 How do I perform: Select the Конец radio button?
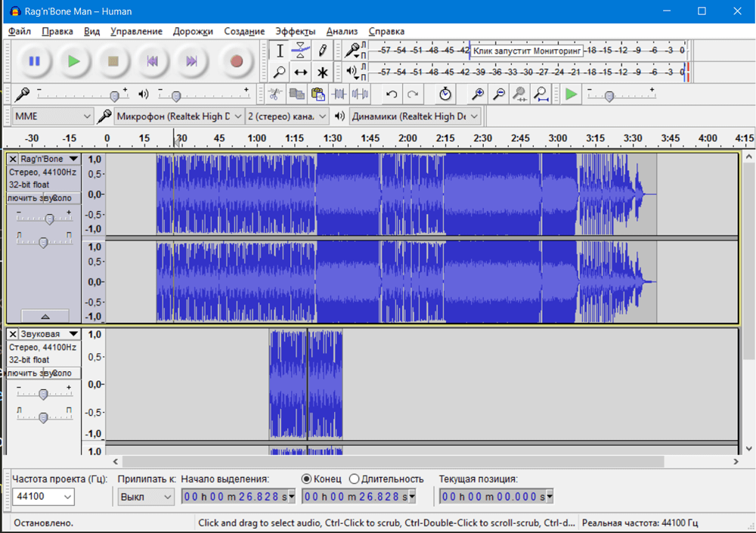pyautogui.click(x=306, y=479)
